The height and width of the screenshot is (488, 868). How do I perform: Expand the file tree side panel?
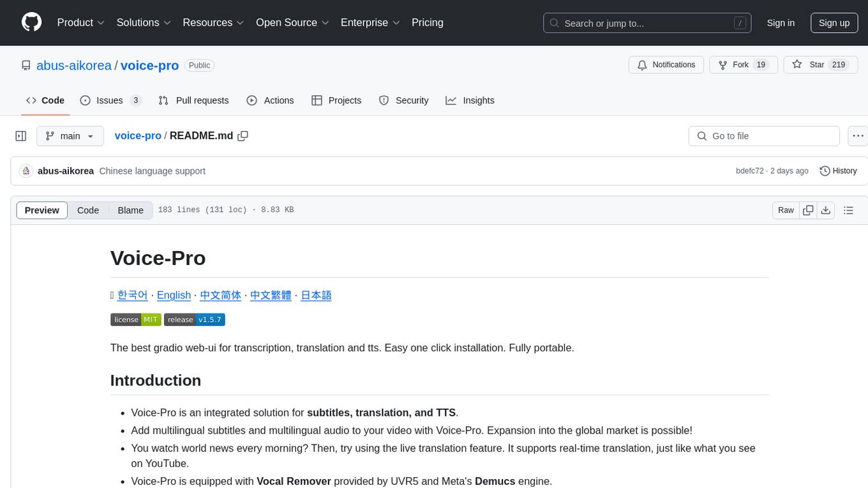tap(21, 136)
